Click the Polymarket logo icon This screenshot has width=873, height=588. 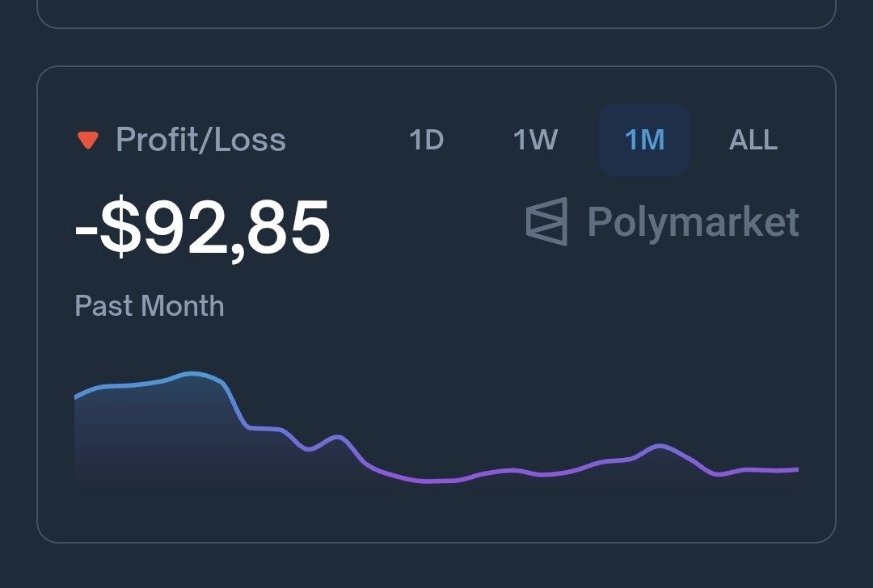(x=546, y=221)
